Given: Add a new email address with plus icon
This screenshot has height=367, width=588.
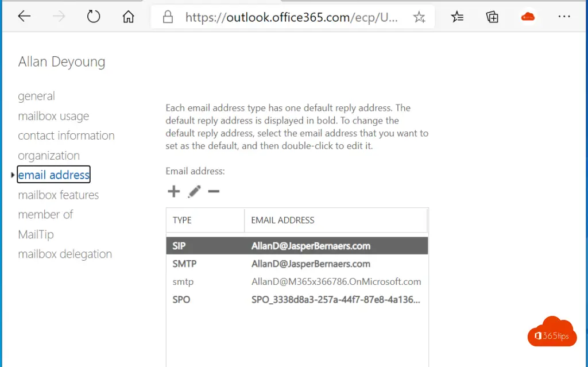Looking at the screenshot, I should click(173, 191).
